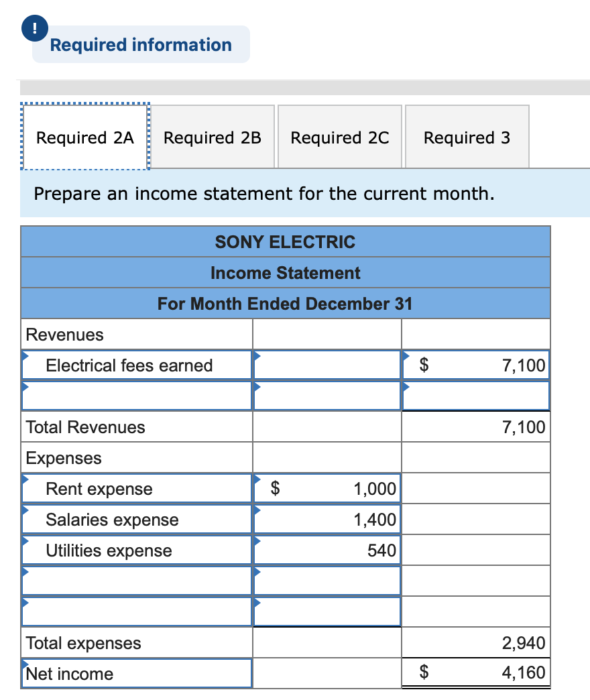Click the exclamation Required information badge icon
This screenshot has width=590, height=700.
pyautogui.click(x=34, y=28)
